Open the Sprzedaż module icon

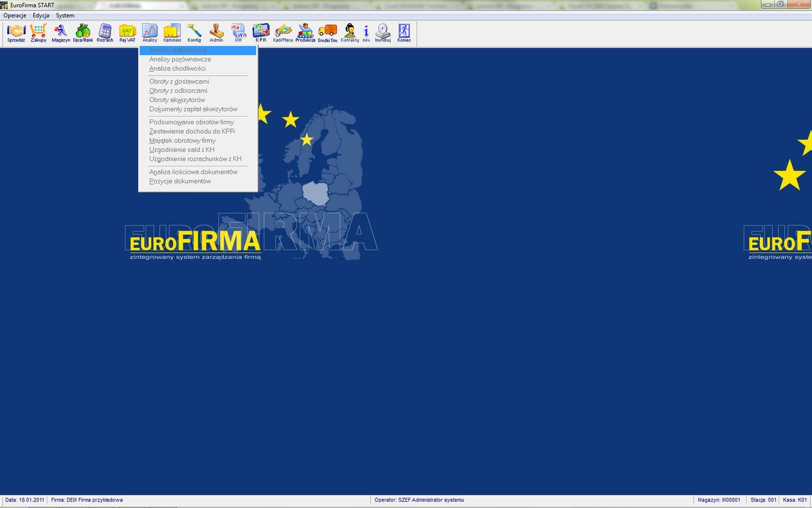16,33
